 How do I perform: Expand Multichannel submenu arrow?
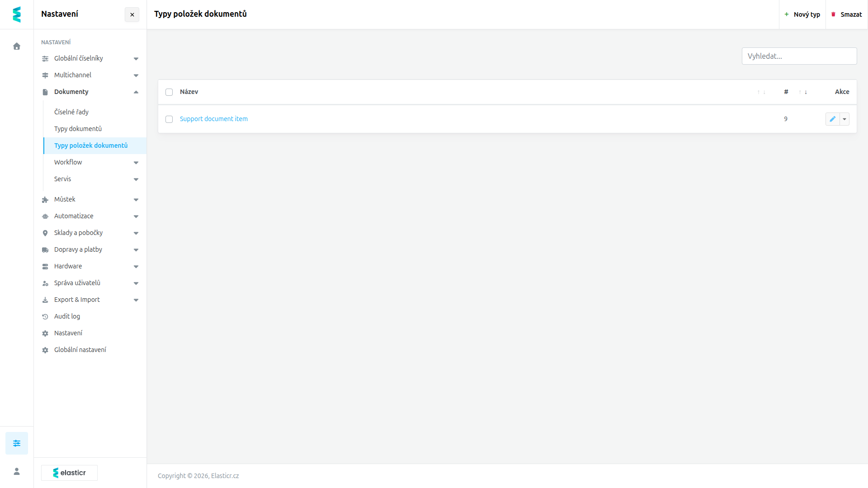click(x=136, y=75)
